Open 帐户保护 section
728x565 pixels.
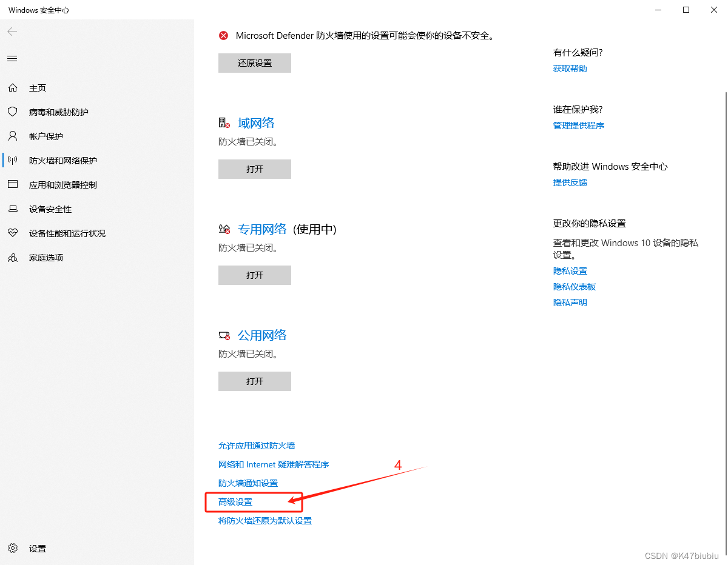click(x=46, y=136)
